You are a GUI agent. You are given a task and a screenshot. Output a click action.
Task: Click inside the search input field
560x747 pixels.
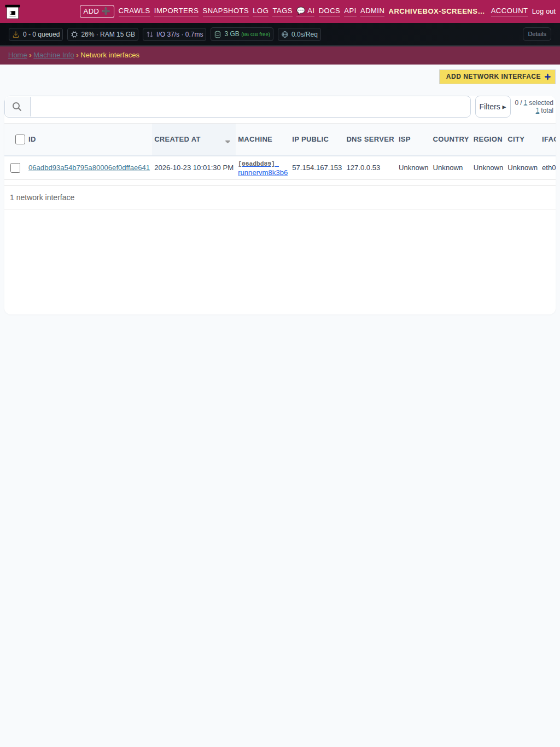(250, 107)
